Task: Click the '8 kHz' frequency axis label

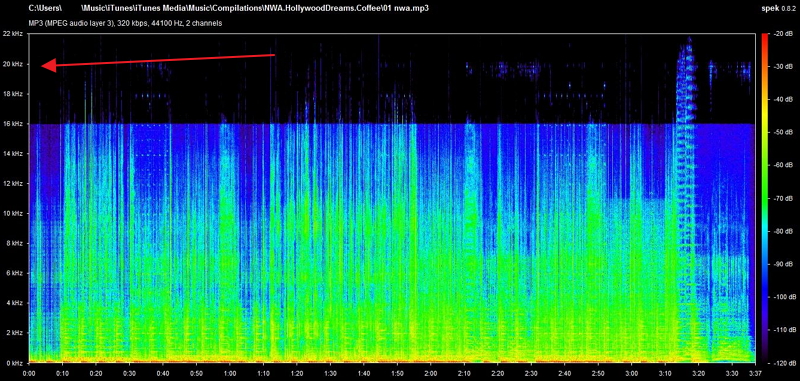Action: 13,243
